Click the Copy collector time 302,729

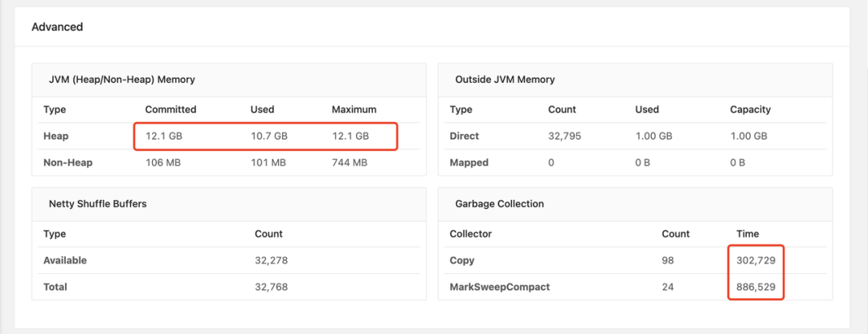(756, 260)
